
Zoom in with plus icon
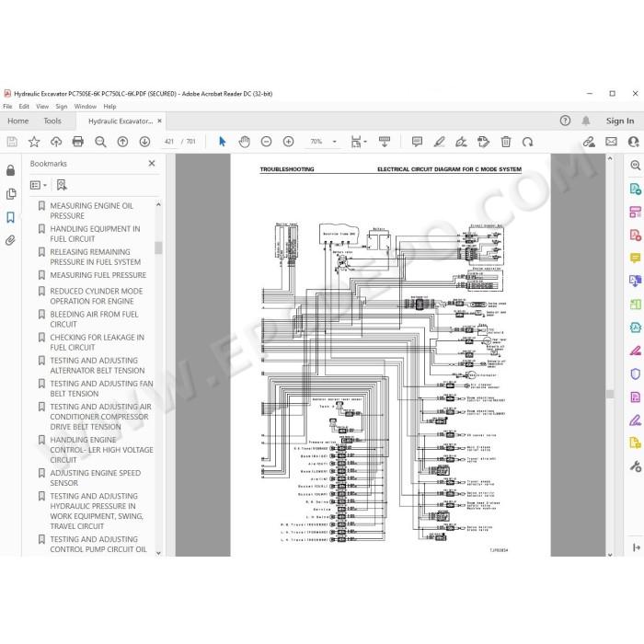coord(288,142)
